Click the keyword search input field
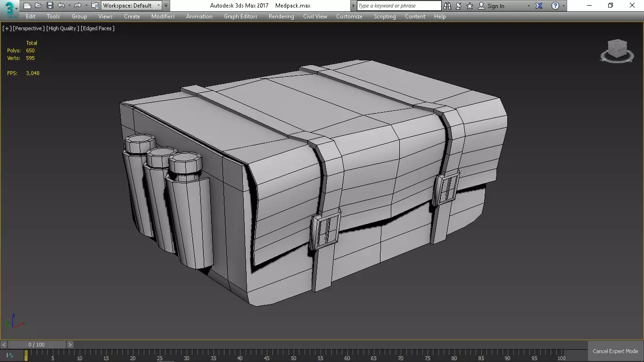The height and width of the screenshot is (362, 644). tap(398, 6)
